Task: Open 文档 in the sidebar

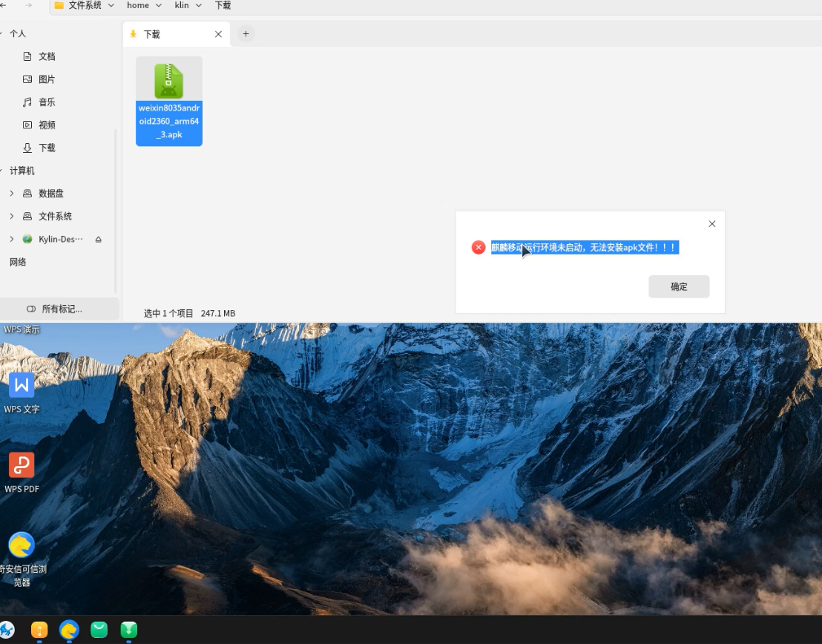Action: coord(47,56)
